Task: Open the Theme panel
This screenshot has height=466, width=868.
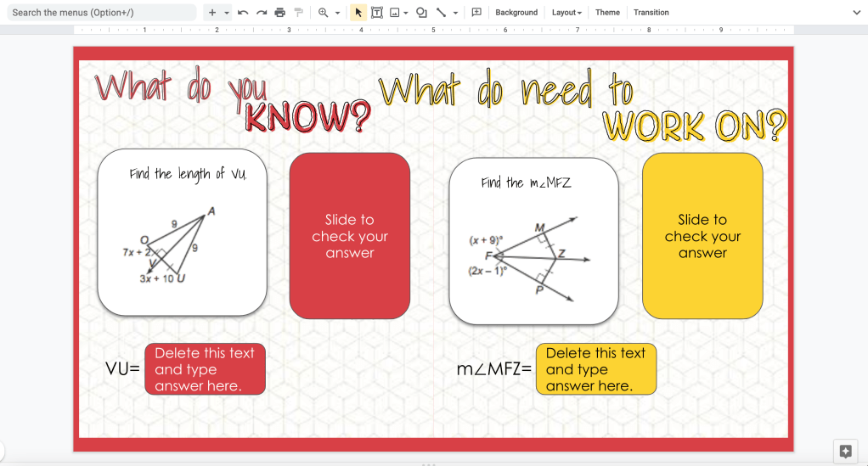Action: (x=607, y=13)
